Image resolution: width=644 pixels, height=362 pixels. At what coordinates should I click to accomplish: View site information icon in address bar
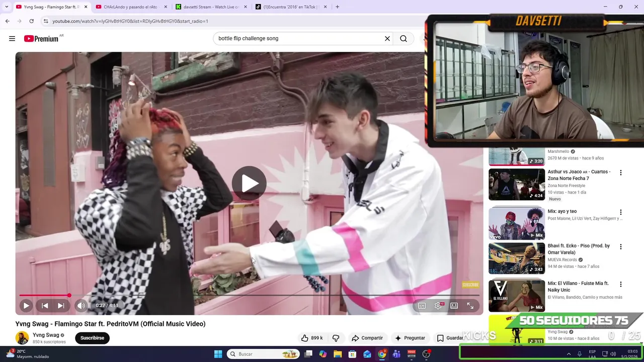(45, 21)
